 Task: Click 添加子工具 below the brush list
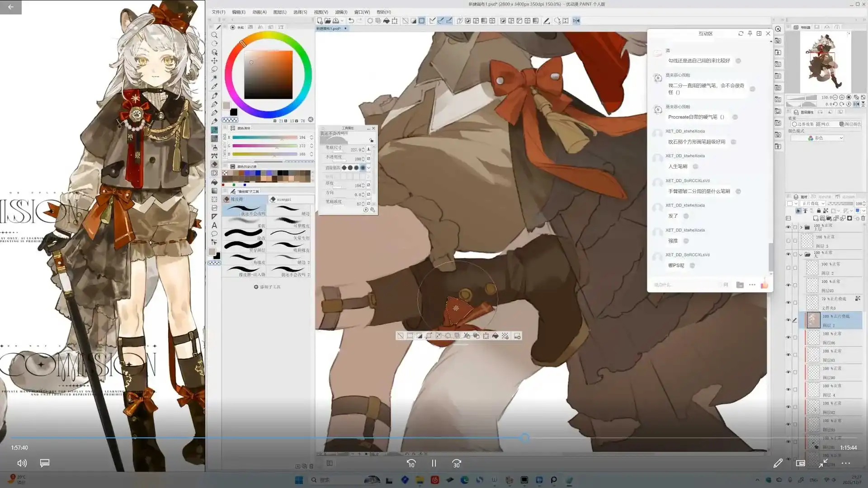coord(267,287)
